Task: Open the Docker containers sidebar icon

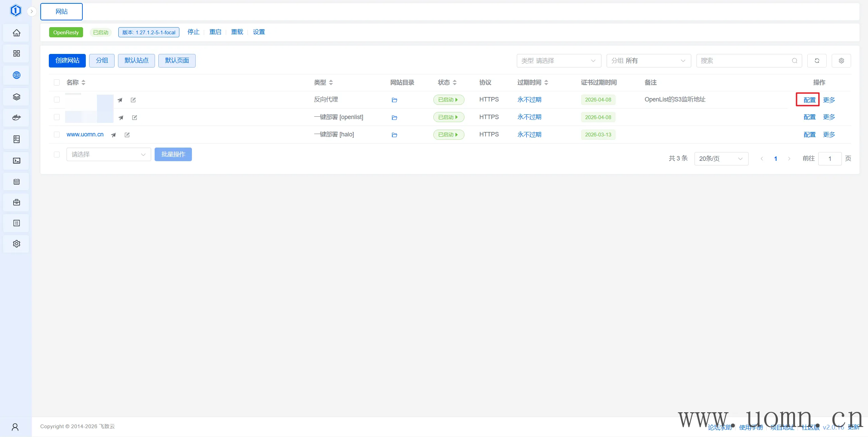Action: pos(16,118)
